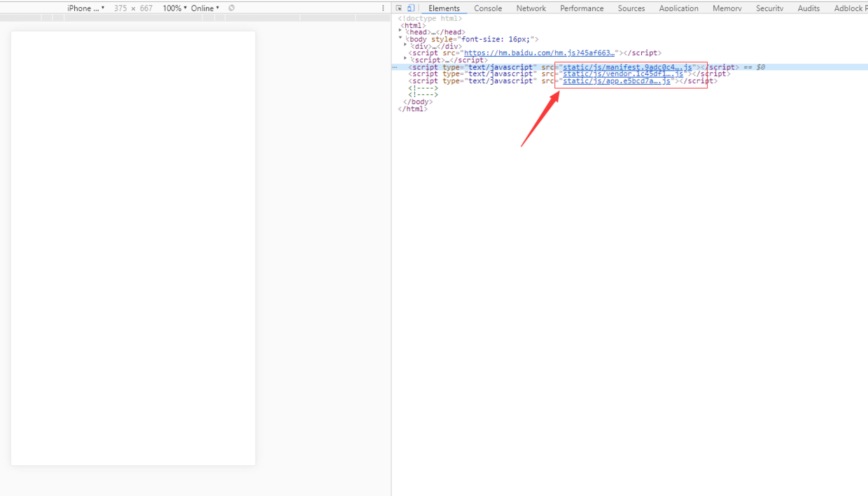Switch to the Console tab

pyautogui.click(x=488, y=8)
